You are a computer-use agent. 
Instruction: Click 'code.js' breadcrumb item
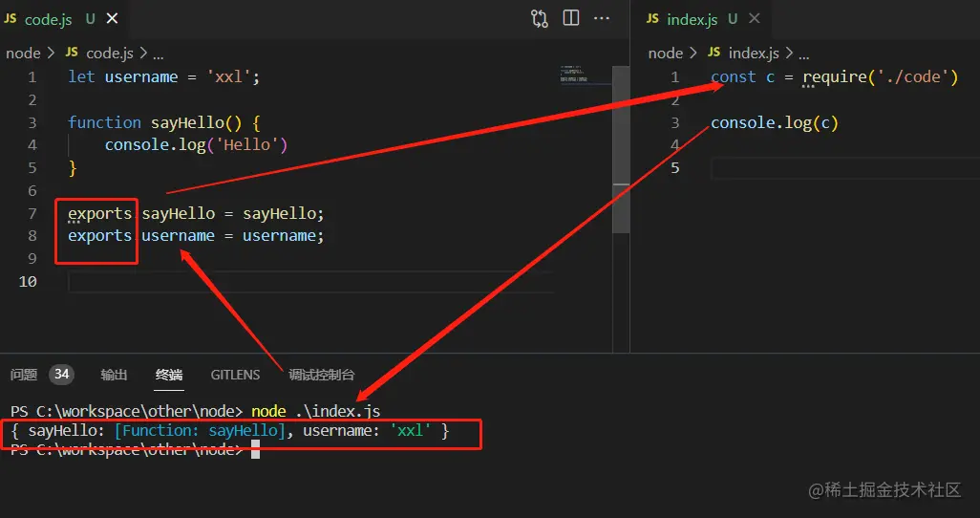pos(110,54)
